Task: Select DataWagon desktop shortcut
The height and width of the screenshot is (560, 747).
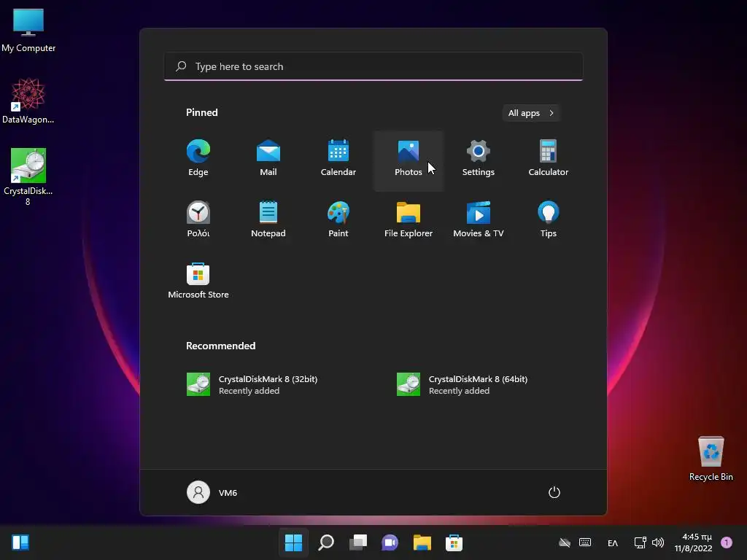Action: 28,101
